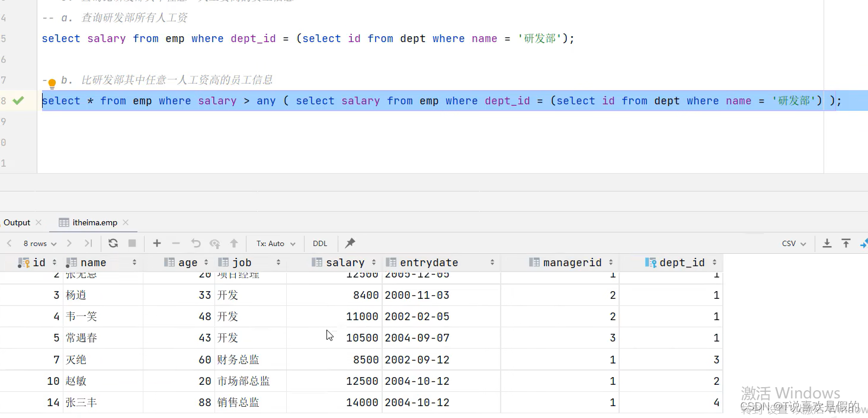Click the entrydate cell 2000-11-03
This screenshot has width=868, height=418.
tap(441, 295)
